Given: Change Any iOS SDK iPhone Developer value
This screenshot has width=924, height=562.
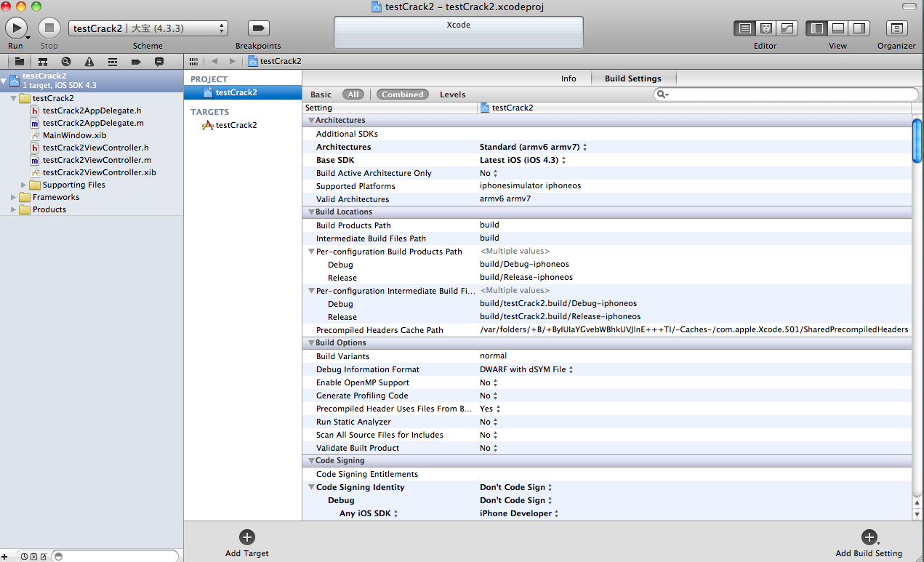Looking at the screenshot, I should pos(520,513).
